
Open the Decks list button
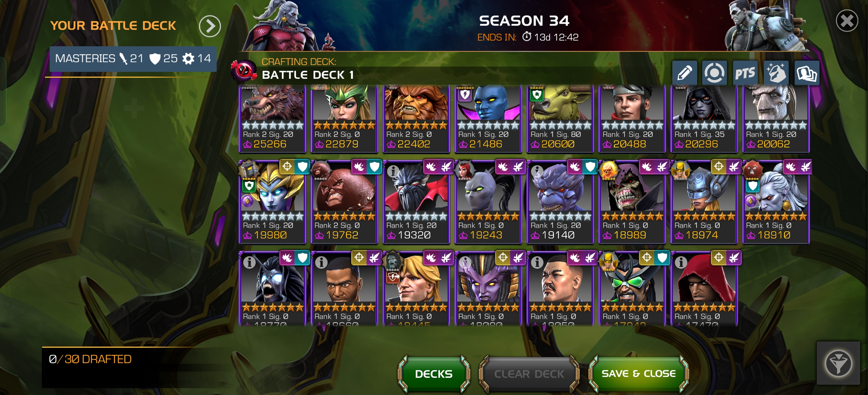[x=434, y=374]
